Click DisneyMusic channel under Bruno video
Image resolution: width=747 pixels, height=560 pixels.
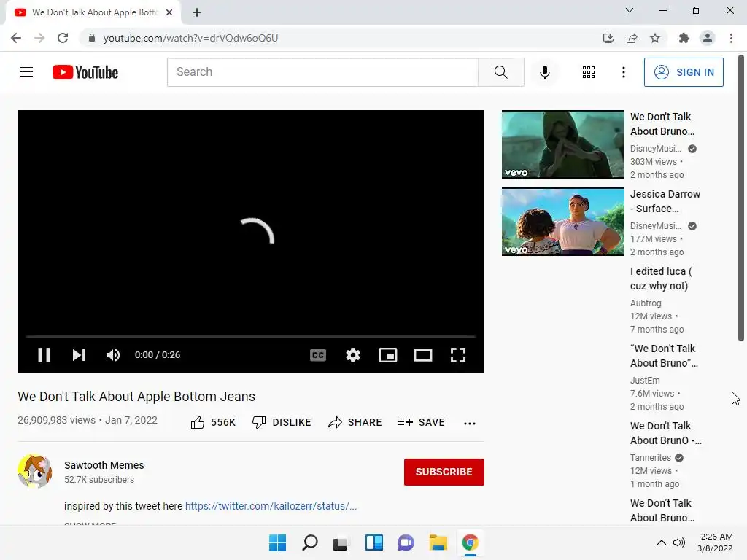click(656, 149)
